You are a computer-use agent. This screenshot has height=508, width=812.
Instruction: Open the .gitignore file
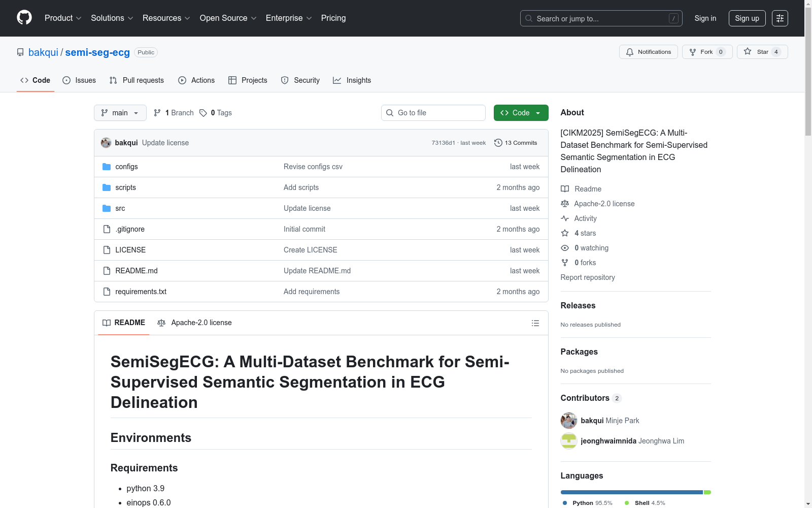point(130,229)
